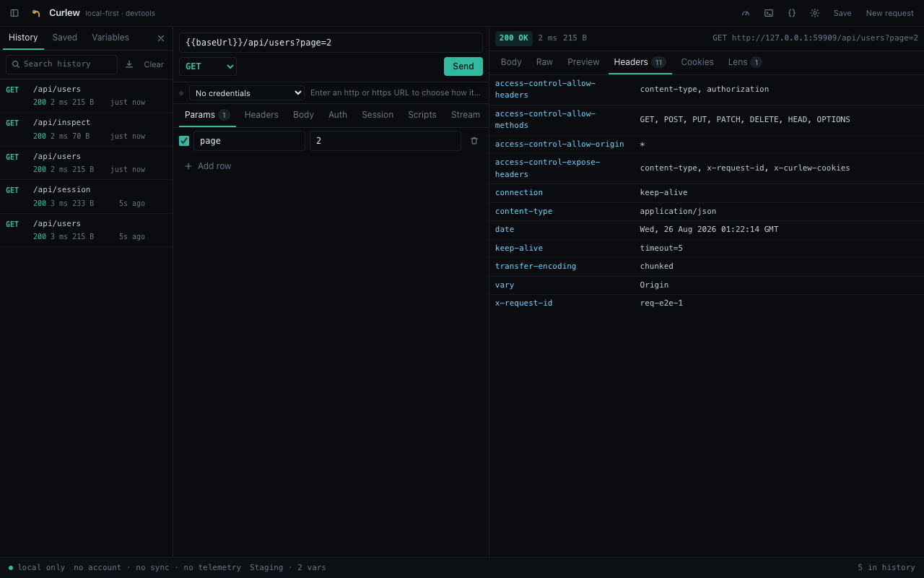The image size is (924, 578).
Task: Close the history sidebar with X
Action: pos(161,38)
